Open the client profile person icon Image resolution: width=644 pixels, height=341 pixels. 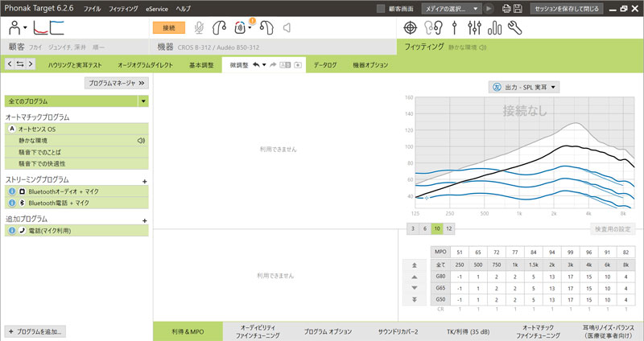tap(14, 28)
